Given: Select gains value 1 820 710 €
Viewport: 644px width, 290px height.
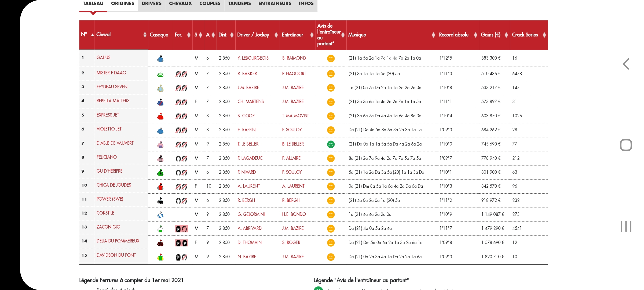Looking at the screenshot, I should (x=493, y=257).
